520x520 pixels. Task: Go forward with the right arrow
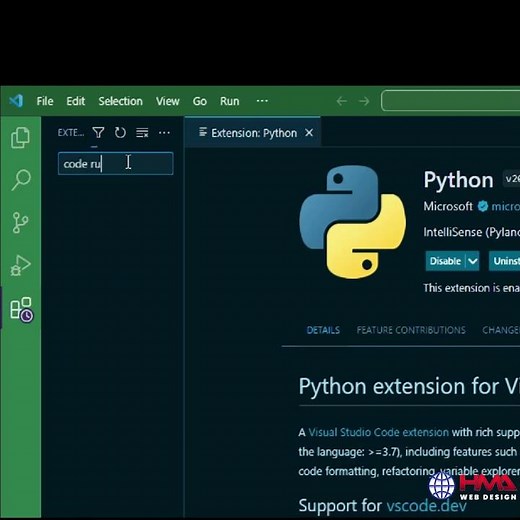tap(364, 101)
